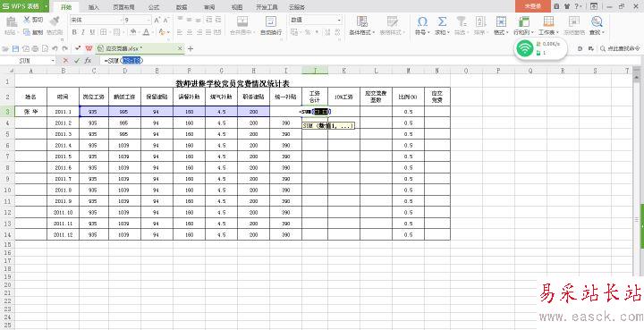Toggle center text alignment

click(189, 32)
